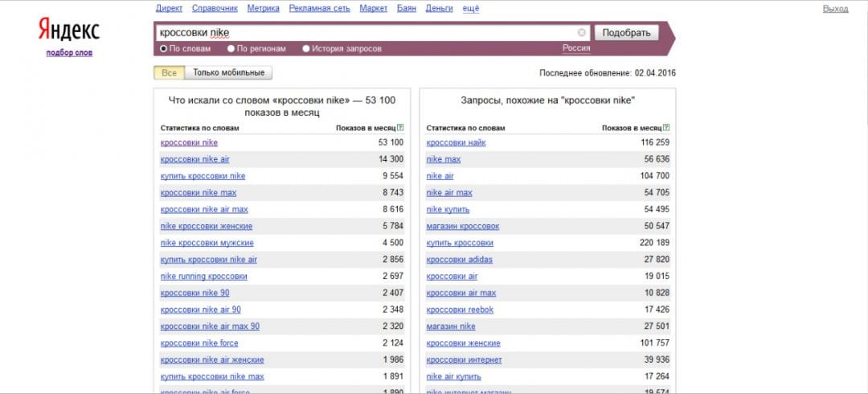Open the 'кроссовки интернет' link
Viewport: 868px width, 394px height.
(464, 359)
